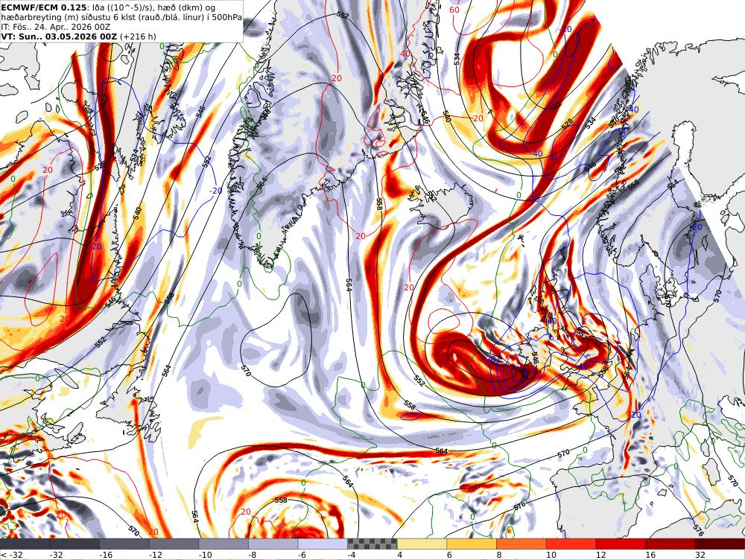Pick the red swatch between 12 and 16

click(621, 544)
